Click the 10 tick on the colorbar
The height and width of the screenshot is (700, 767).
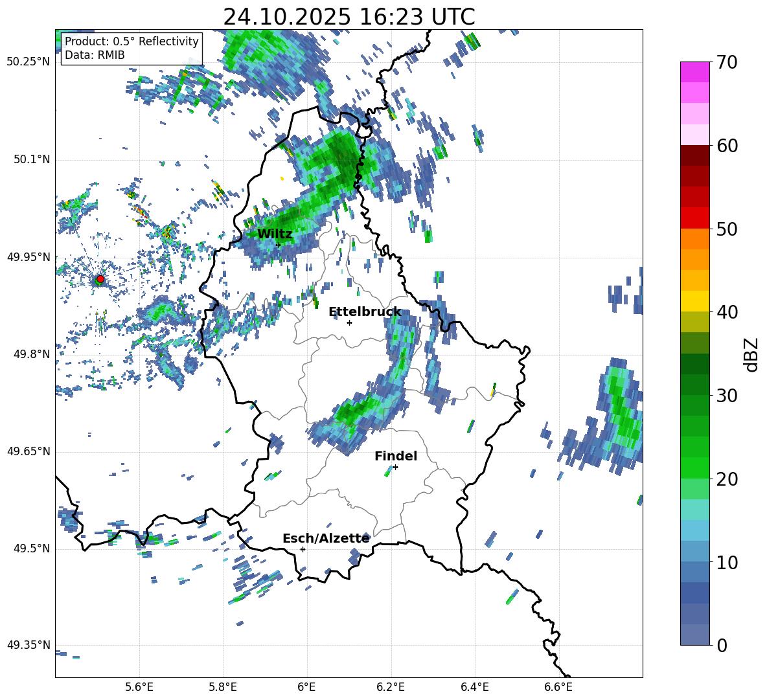[727, 562]
